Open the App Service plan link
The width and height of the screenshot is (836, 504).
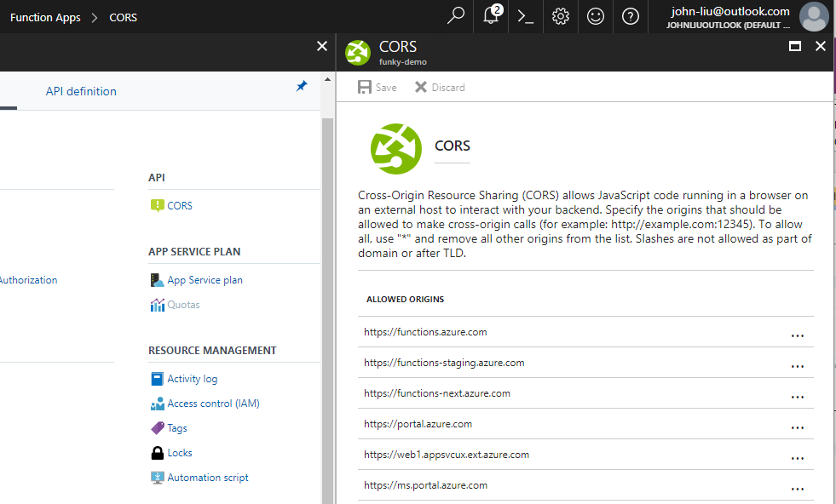pyautogui.click(x=205, y=280)
